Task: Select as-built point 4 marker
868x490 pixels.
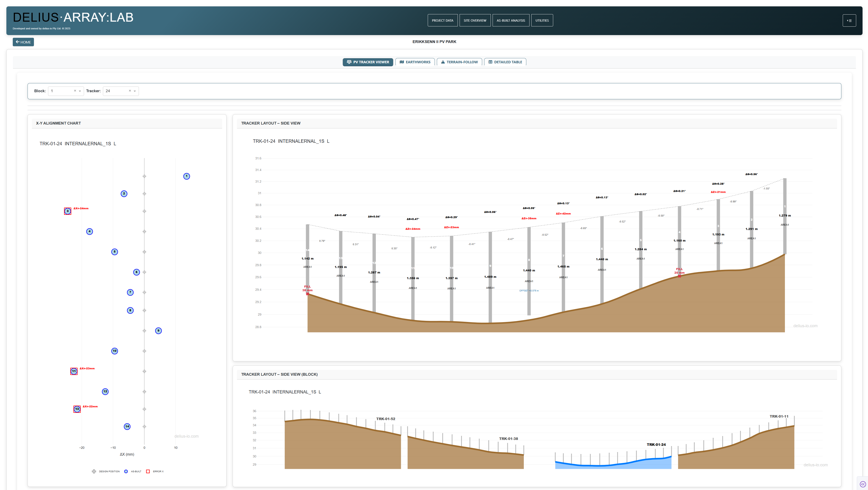Action: pos(90,232)
